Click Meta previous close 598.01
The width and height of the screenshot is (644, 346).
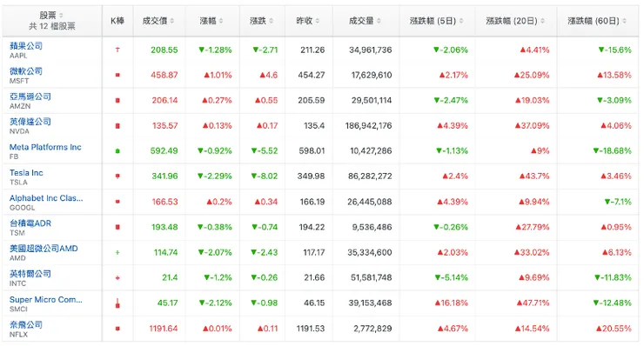312,150
